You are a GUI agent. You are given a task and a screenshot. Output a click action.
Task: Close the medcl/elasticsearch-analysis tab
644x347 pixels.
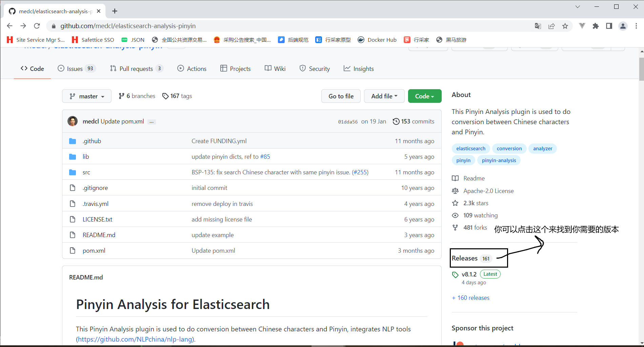(99, 11)
